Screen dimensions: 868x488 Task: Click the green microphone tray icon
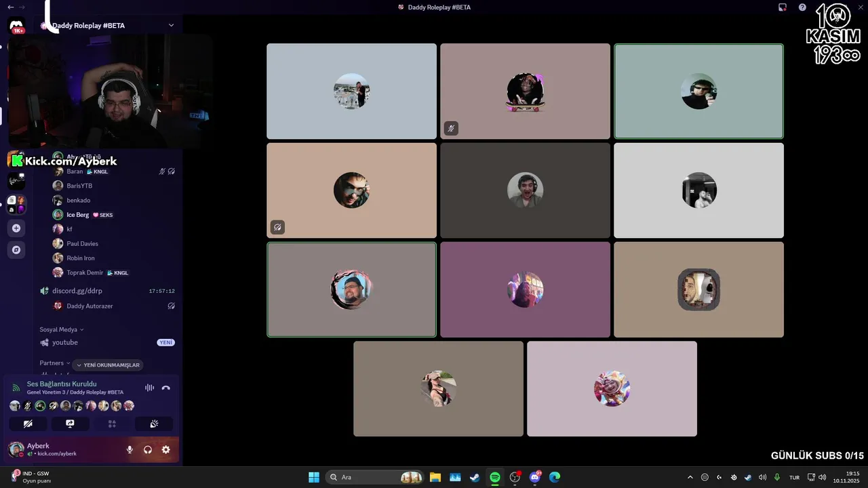pyautogui.click(x=777, y=477)
